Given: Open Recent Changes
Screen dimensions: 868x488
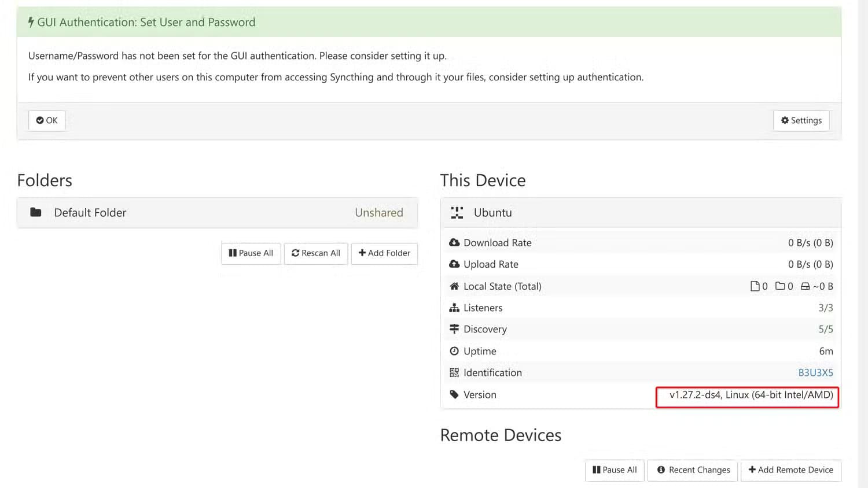Looking at the screenshot, I should (x=693, y=470).
